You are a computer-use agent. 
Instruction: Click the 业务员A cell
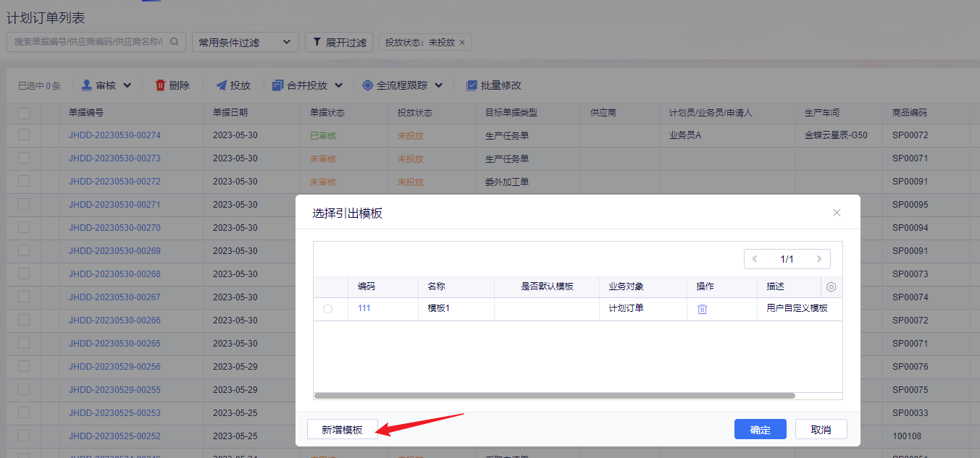coord(685,135)
